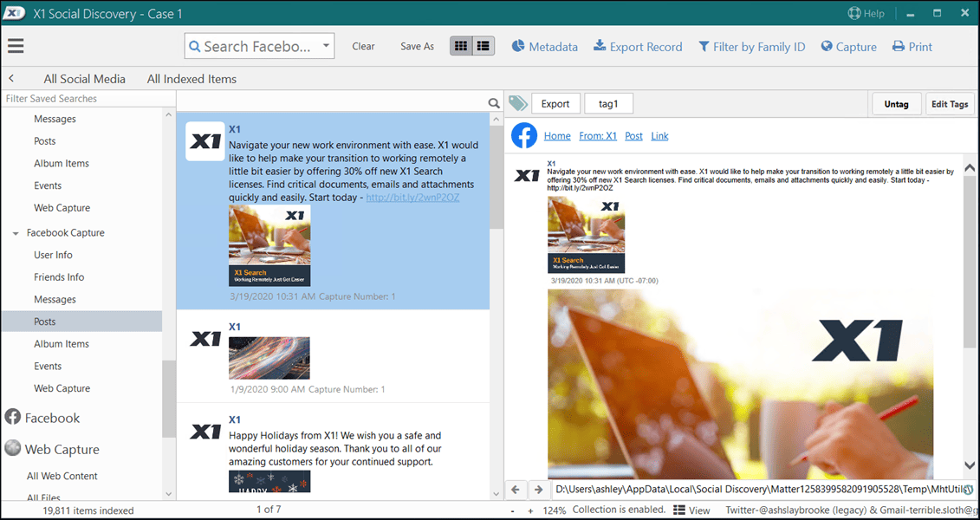Image resolution: width=980 pixels, height=520 pixels.
Task: Click the sidebar tree scroll-up arrow
Action: tap(169, 115)
